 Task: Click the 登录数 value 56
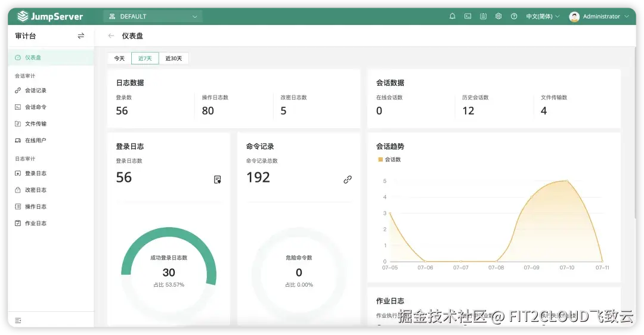pos(122,111)
